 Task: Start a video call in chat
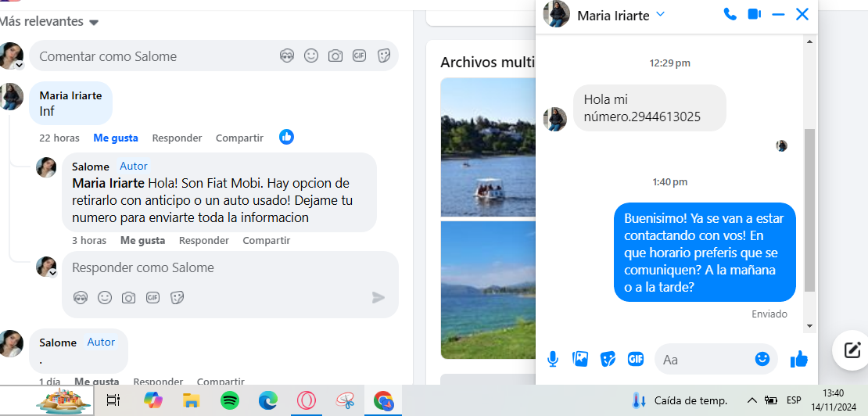[754, 14]
